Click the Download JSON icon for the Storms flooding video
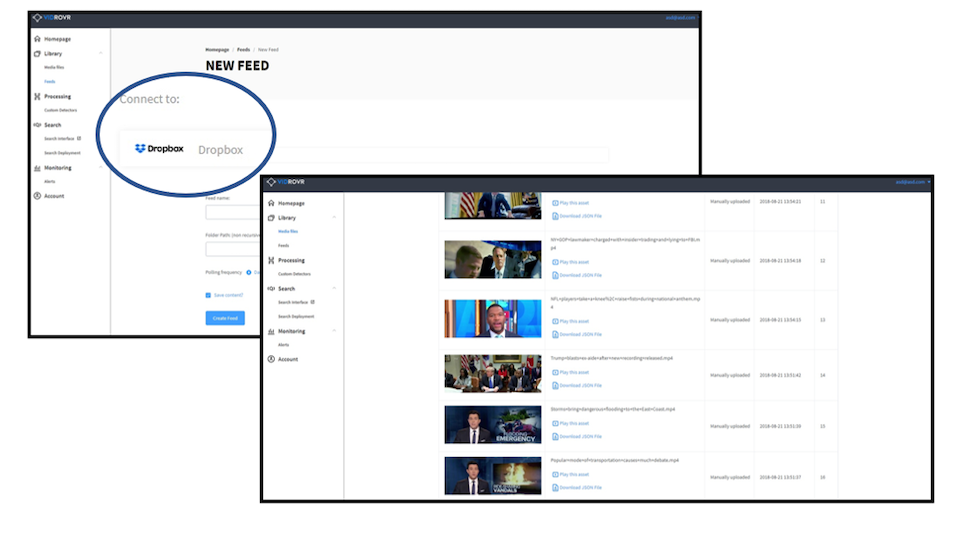The image size is (960, 537). 555,436
